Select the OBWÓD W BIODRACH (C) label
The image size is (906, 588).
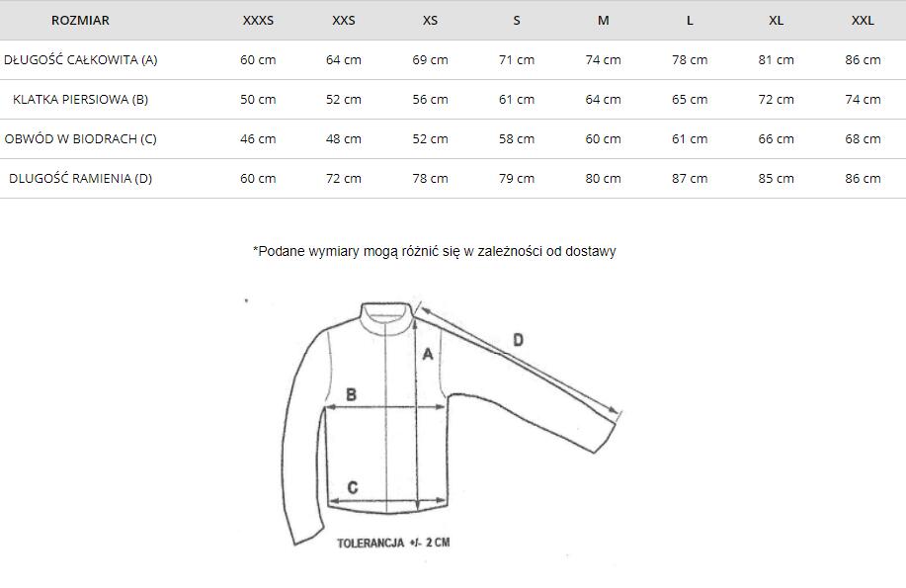point(80,138)
